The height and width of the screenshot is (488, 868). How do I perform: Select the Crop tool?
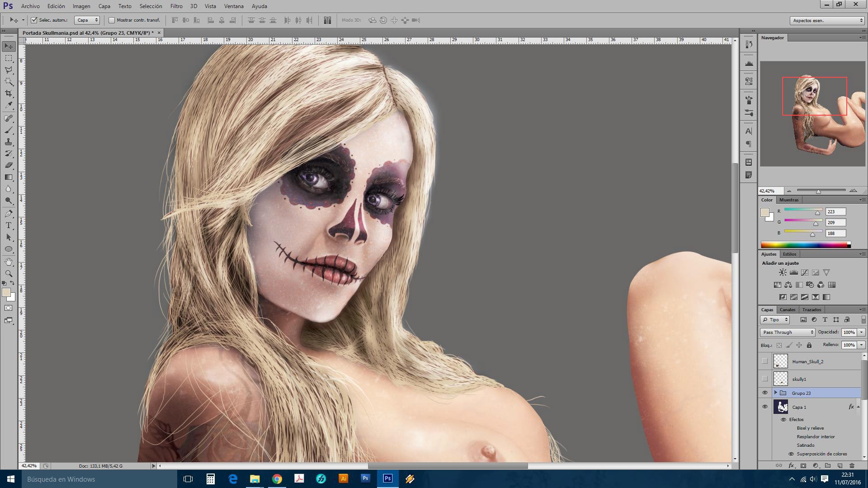coord(9,94)
